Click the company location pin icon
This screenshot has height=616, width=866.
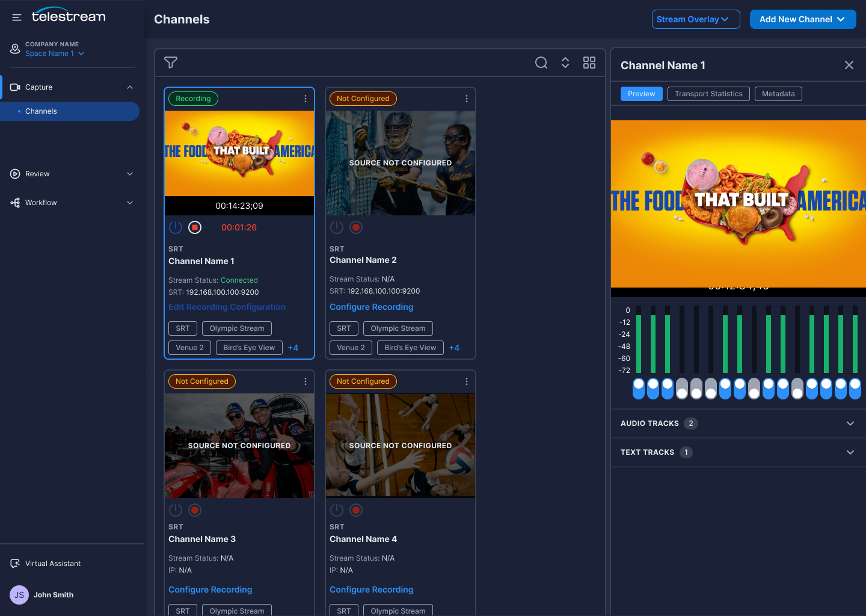point(16,49)
